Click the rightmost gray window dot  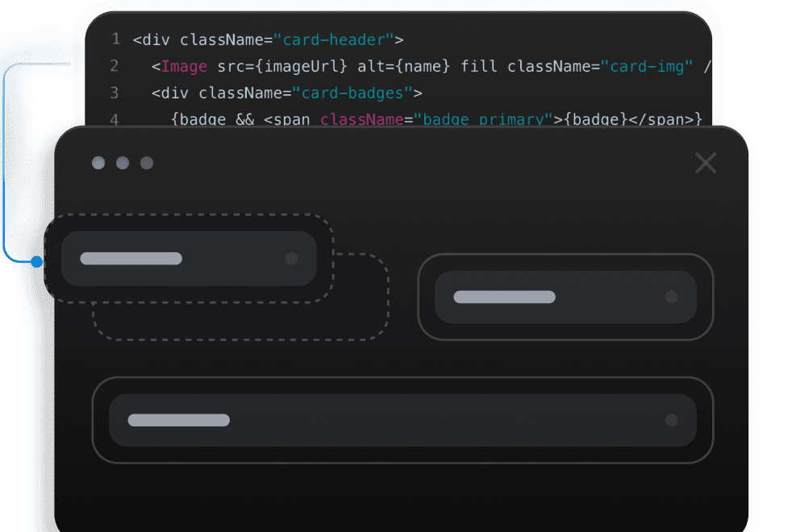147,163
